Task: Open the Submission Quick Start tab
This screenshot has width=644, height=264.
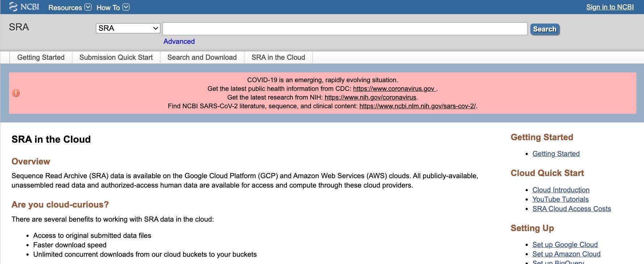Action: coord(116,57)
